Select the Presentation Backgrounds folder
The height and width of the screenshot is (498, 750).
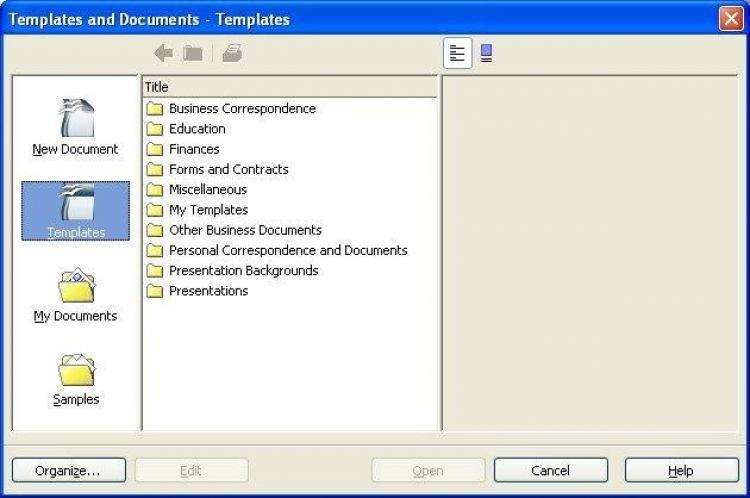coord(243,271)
